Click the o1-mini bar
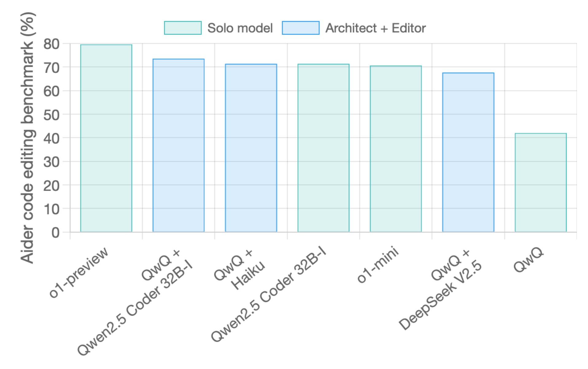The width and height of the screenshot is (588, 369). coord(396,149)
